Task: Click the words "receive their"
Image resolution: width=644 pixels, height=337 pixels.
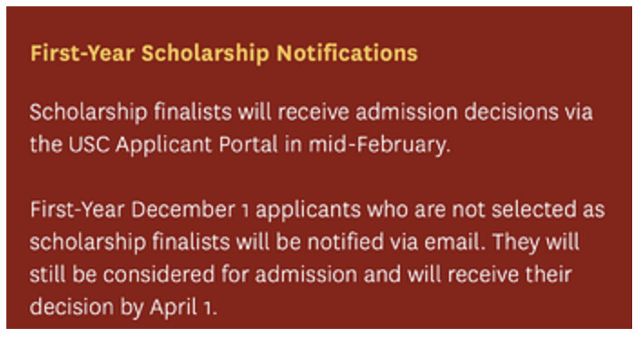Action: [510, 274]
